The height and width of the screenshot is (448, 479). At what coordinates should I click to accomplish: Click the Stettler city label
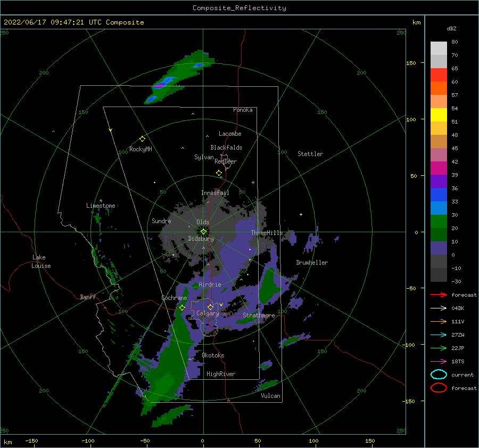[x=310, y=154]
